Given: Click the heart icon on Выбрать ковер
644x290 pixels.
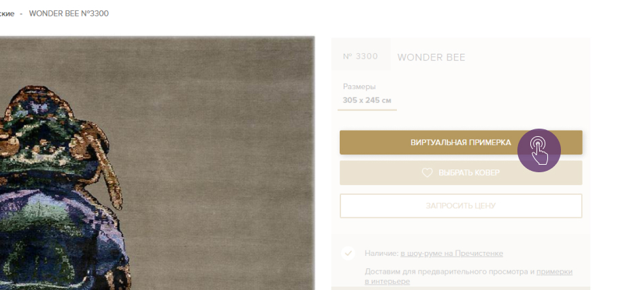Looking at the screenshot, I should (427, 173).
